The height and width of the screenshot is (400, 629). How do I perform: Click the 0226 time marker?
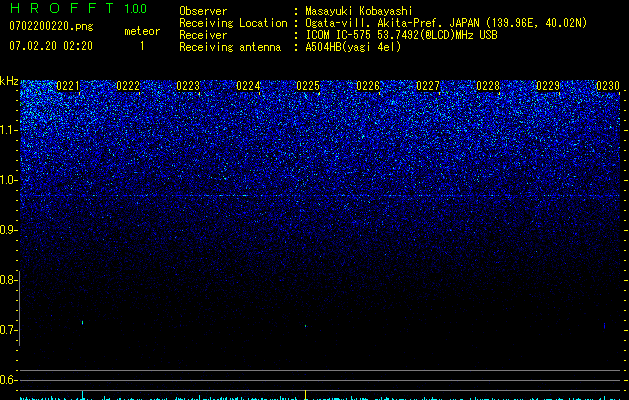[x=368, y=86]
